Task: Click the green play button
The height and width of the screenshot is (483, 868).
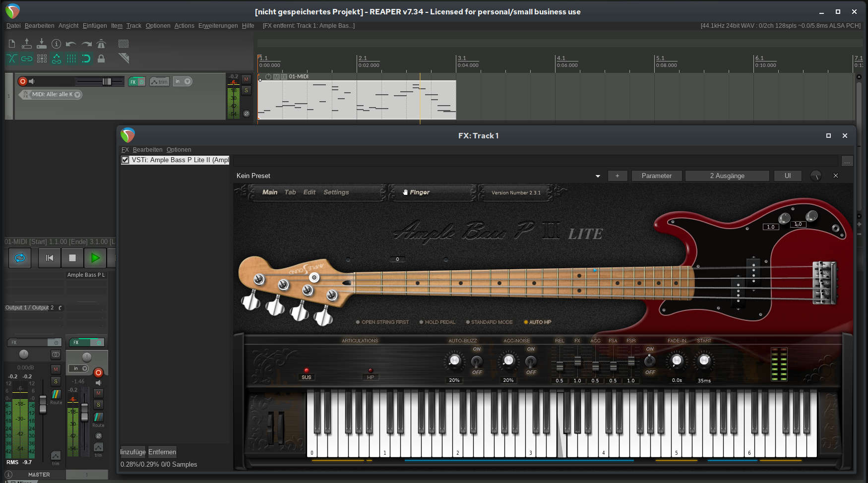Action: tap(95, 258)
